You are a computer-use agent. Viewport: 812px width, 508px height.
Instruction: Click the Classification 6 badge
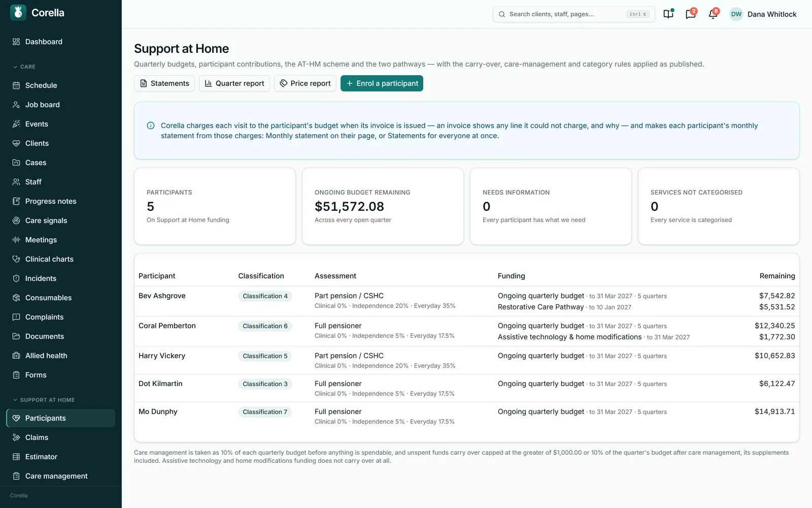(x=265, y=326)
